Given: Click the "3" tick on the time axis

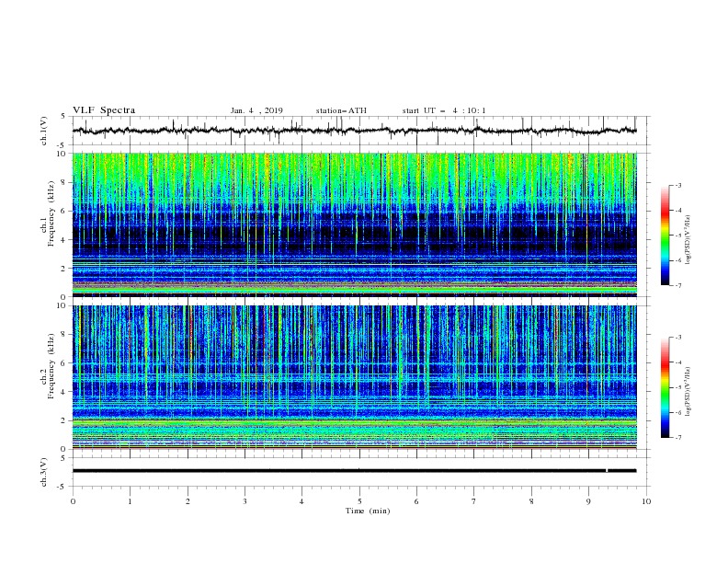Looking at the screenshot, I should coord(245,501).
